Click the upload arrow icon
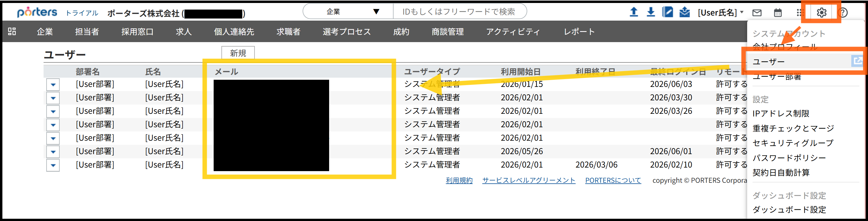Viewport: 868px width, 221px height. (633, 12)
